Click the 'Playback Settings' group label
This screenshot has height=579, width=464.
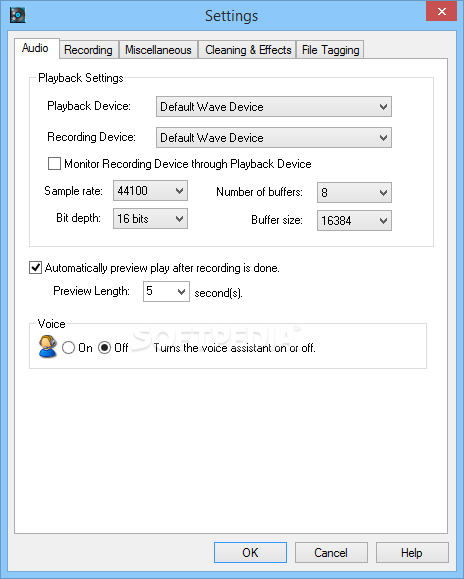pyautogui.click(x=80, y=78)
